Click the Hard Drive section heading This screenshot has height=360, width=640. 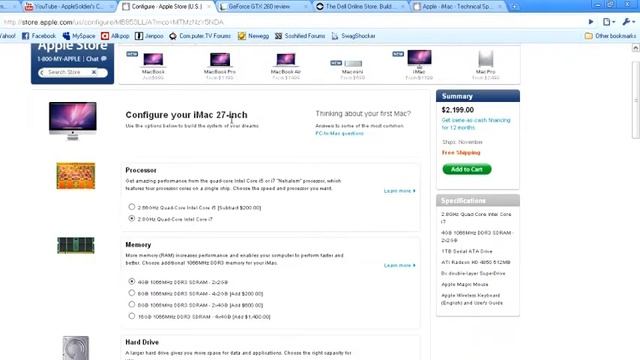coord(142,342)
